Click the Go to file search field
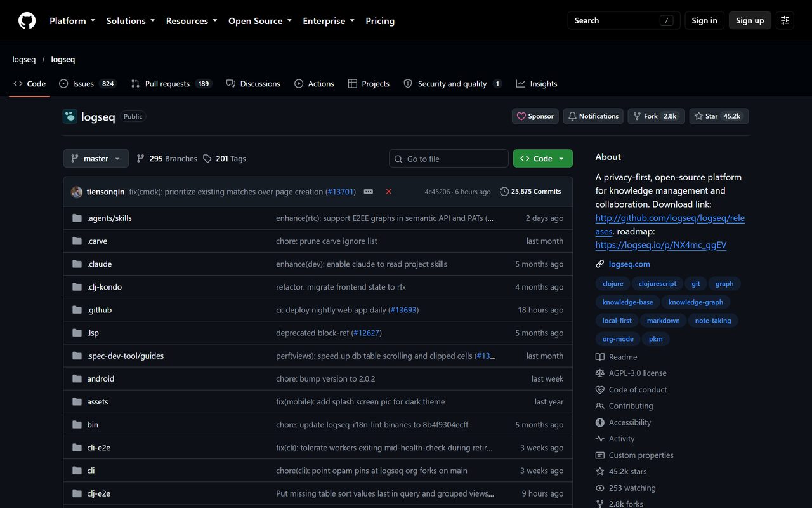Image resolution: width=812 pixels, height=508 pixels. point(449,159)
